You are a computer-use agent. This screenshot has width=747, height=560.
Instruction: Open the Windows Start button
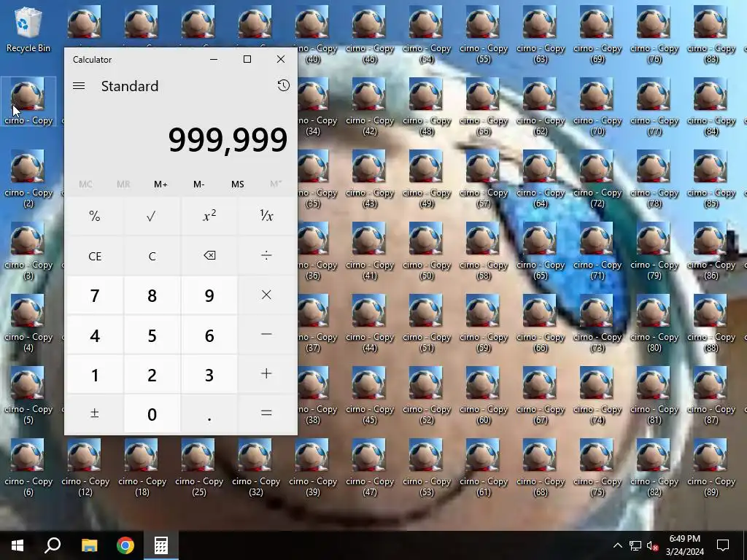[18, 545]
